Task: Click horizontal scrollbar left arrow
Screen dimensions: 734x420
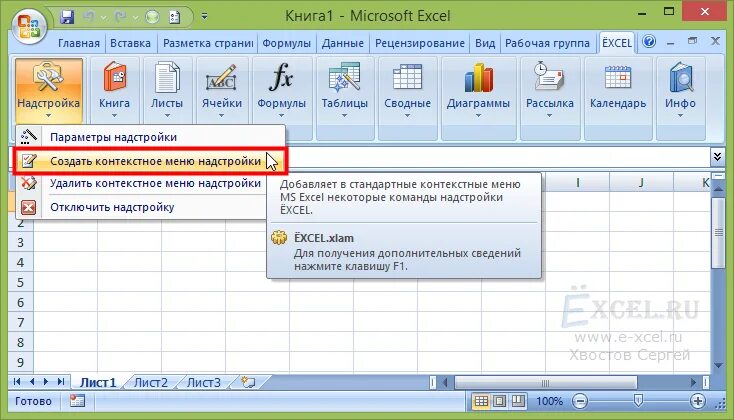Action: (445, 383)
